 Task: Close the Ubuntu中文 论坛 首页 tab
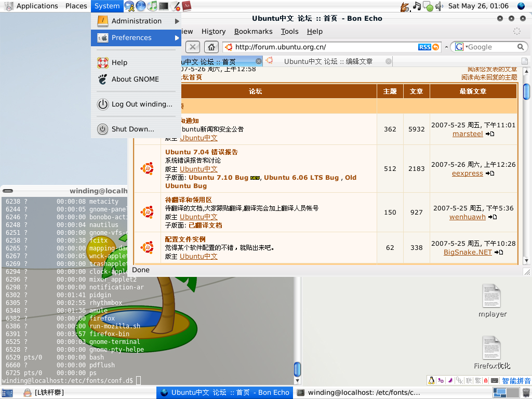259,61
